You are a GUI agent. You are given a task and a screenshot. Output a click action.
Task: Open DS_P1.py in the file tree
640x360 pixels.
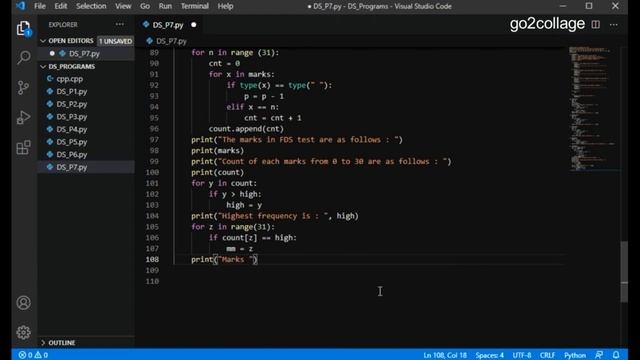(87, 91)
